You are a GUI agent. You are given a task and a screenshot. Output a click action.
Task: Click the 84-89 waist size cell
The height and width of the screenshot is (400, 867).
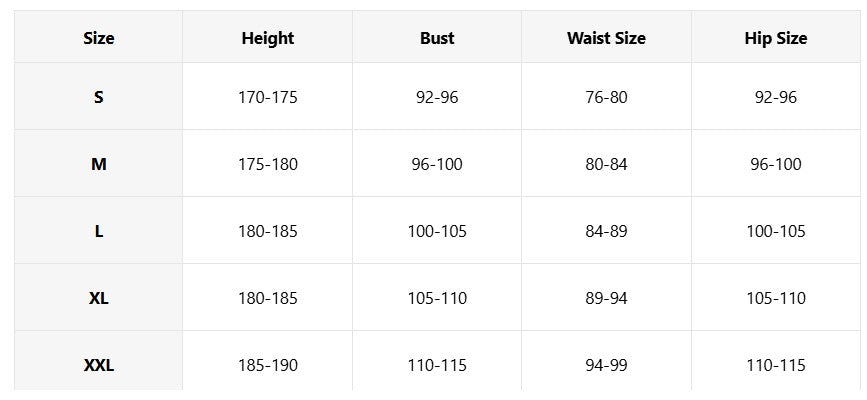(x=606, y=231)
